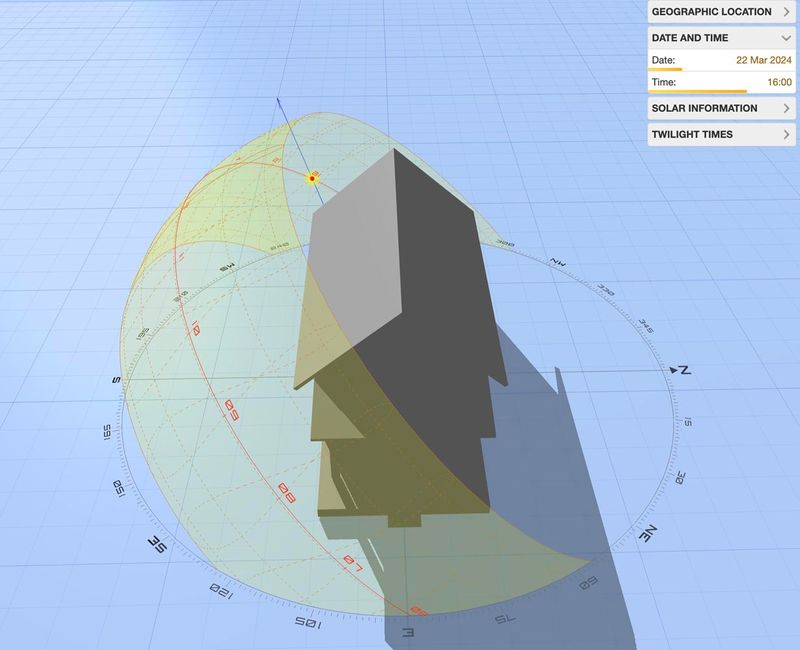The height and width of the screenshot is (650, 800).
Task: Click the 150 degree compass label
Action: tap(119, 490)
